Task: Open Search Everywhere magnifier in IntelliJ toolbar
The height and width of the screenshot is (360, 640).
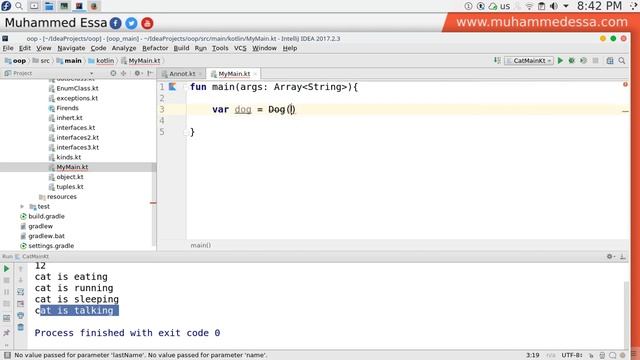Action: (622, 60)
